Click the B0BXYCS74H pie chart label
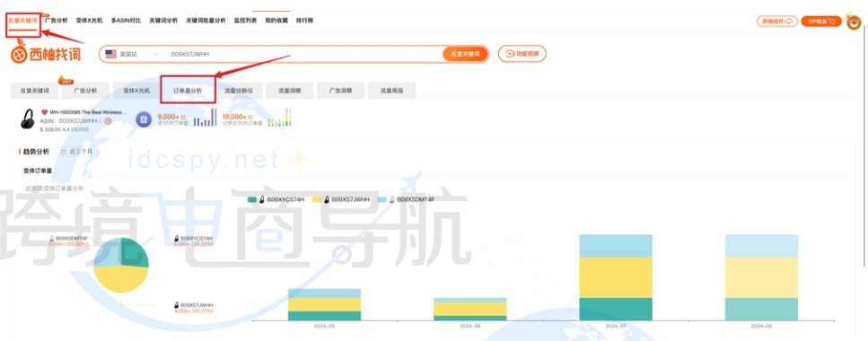This screenshot has height=341, width=868. click(x=194, y=240)
